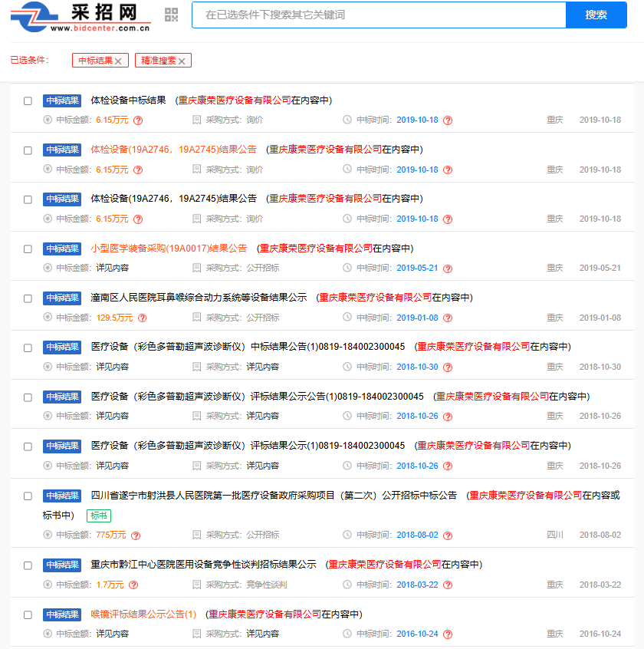644x649 pixels.
Task: Select checkbox for 喉镜评标结果公示公告(1)
Action: [28, 615]
